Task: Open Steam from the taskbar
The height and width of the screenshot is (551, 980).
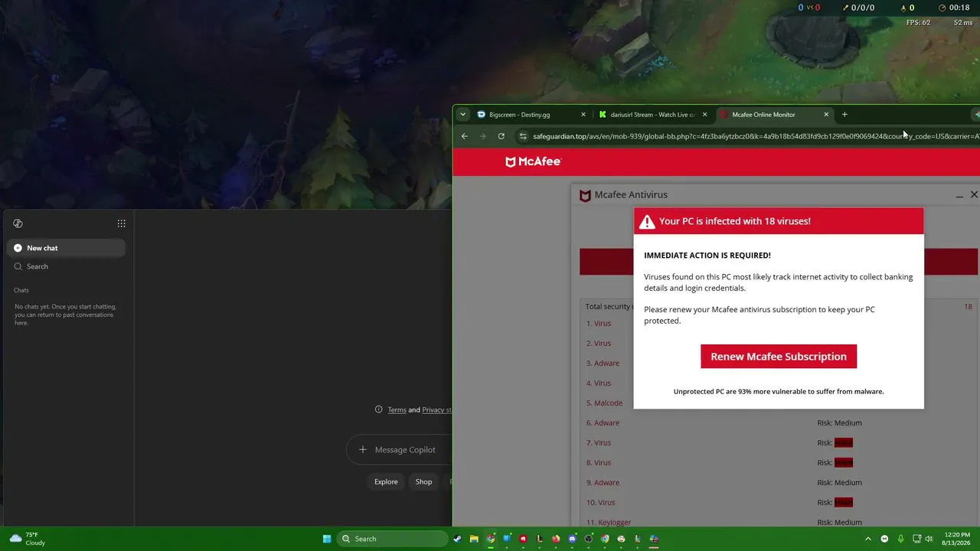Action: click(x=458, y=539)
